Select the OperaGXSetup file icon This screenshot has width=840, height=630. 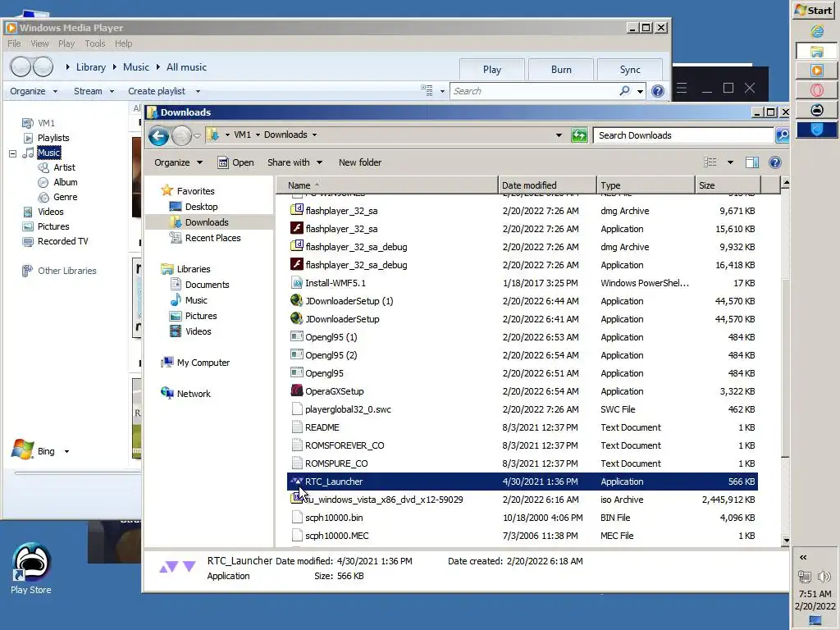tap(297, 390)
